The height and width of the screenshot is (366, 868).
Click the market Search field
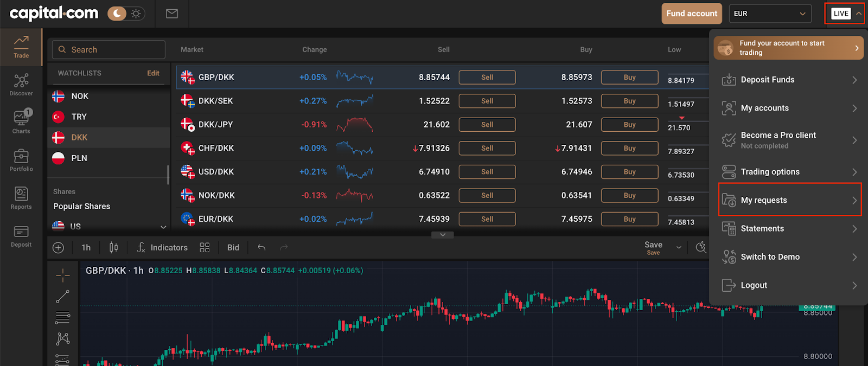pos(108,49)
